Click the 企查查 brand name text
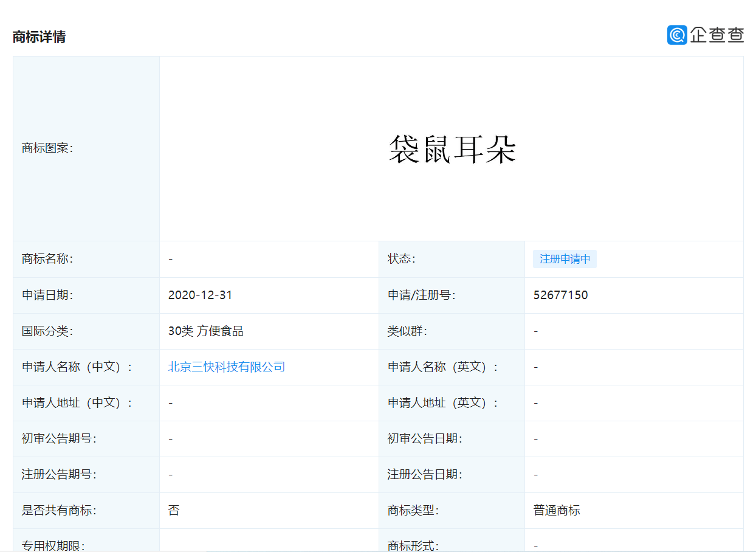Screen dimensions: 756x552 [717, 35]
